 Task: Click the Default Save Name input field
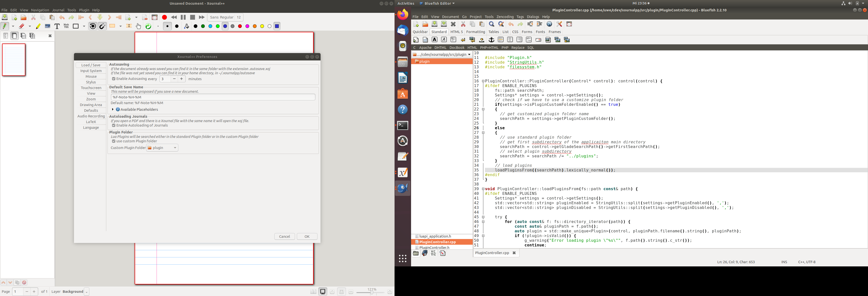(213, 97)
